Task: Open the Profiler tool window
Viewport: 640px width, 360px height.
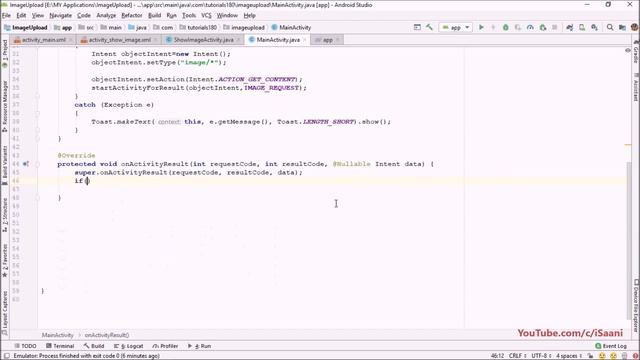Action: 165,346
